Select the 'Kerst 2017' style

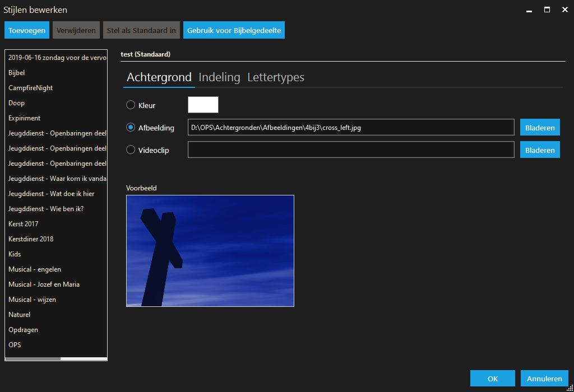click(x=56, y=224)
